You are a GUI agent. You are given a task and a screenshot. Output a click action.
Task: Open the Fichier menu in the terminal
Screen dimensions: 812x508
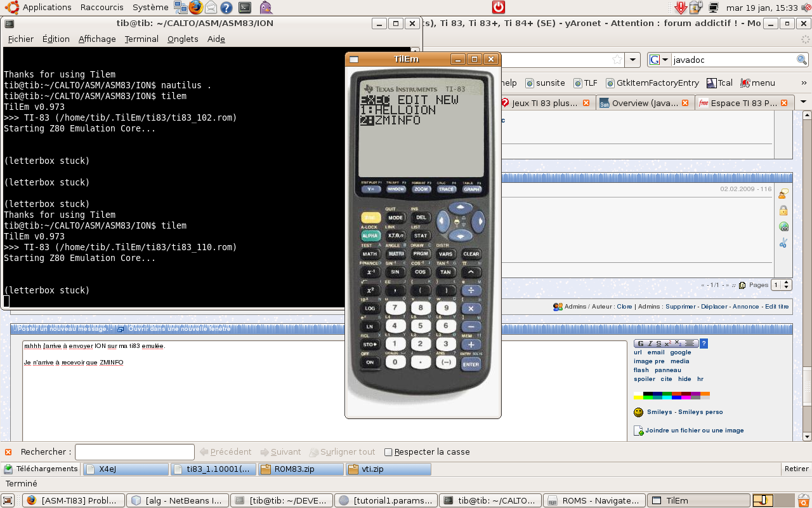21,39
